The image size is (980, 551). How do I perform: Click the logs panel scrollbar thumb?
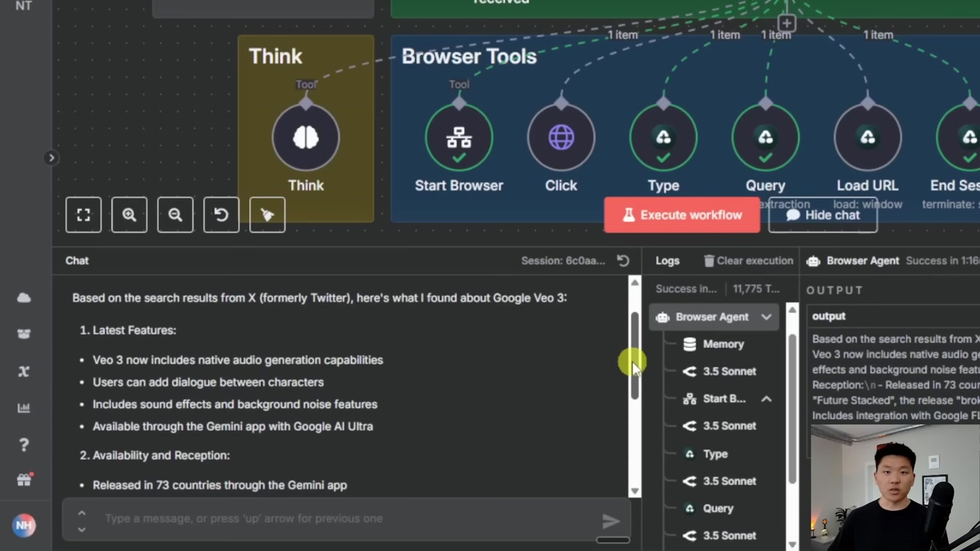pyautogui.click(x=793, y=408)
